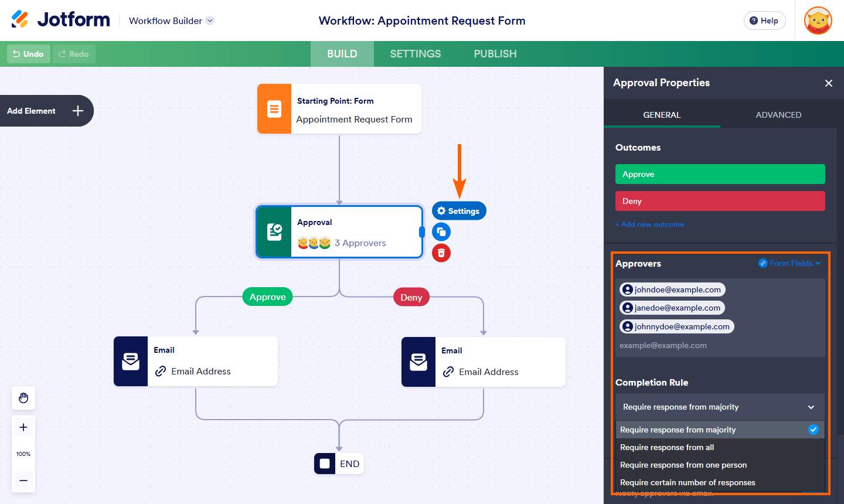The image size is (844, 504).
Task: Click the Add new outcome link
Action: point(649,224)
